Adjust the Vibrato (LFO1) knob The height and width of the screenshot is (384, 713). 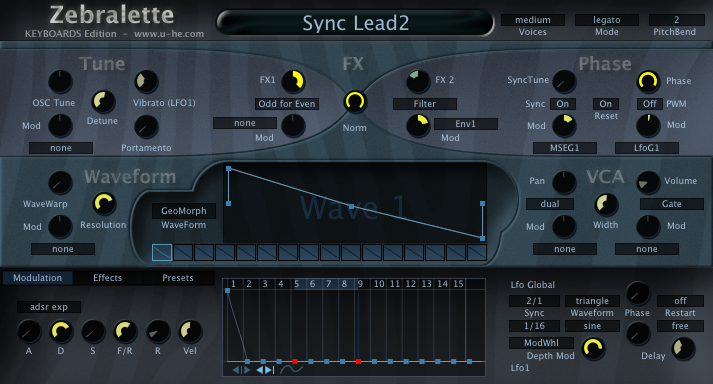[146, 82]
